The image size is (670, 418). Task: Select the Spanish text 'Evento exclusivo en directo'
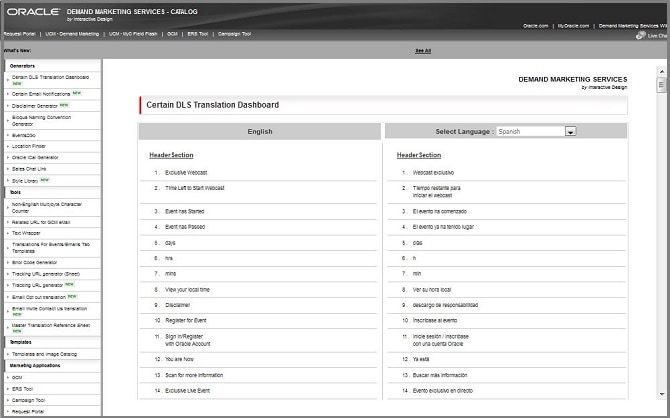443,391
